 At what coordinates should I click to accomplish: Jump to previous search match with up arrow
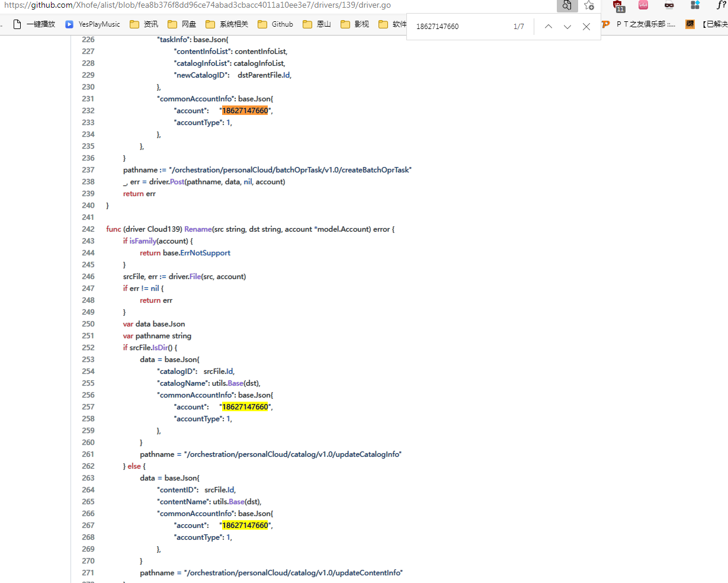pyautogui.click(x=548, y=26)
